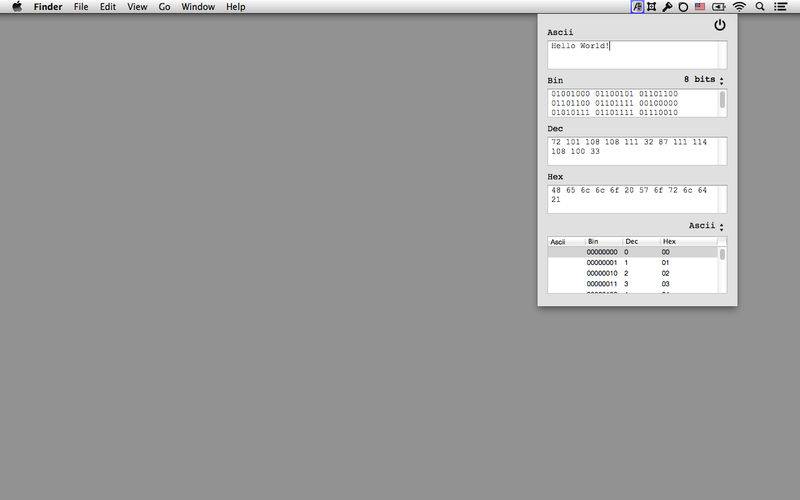Open the Apple menu
Image resolution: width=800 pixels, height=500 pixels.
[17, 7]
